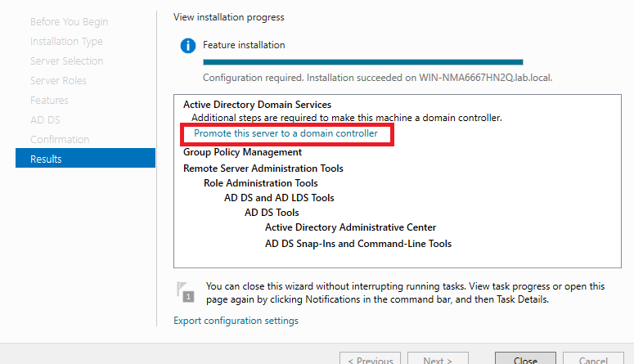Click the Next button

[438, 360]
